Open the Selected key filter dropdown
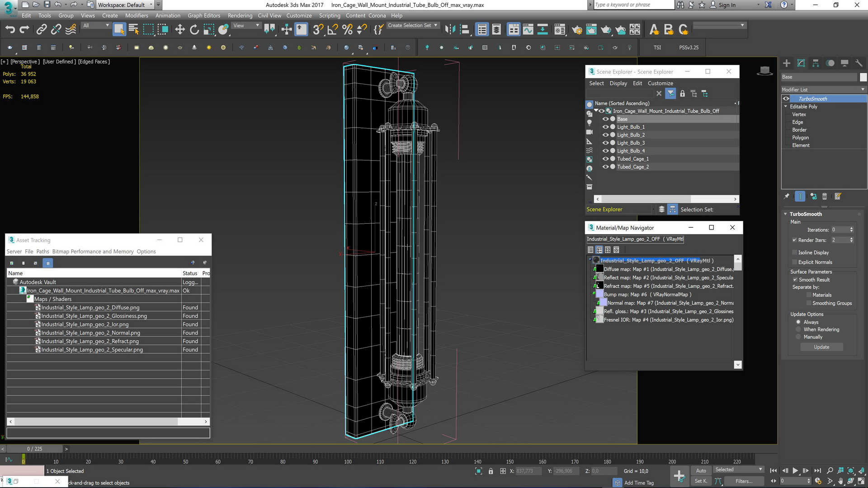Screen dimensions: 868x488 [738, 470]
